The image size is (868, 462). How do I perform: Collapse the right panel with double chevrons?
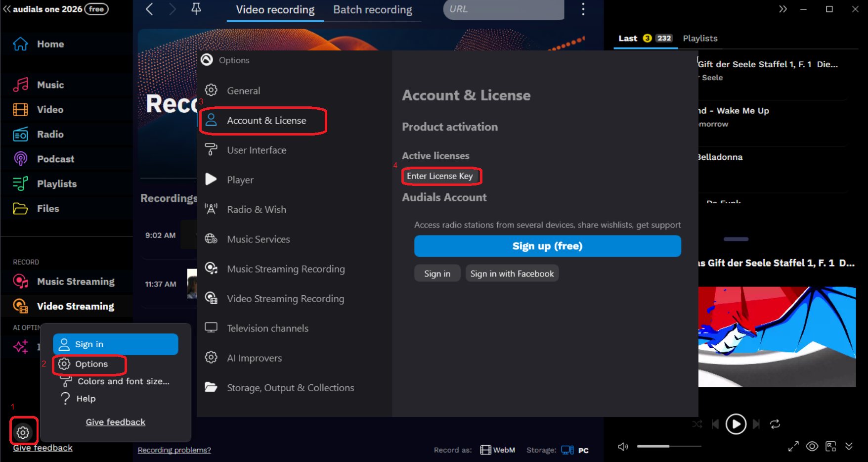782,9
